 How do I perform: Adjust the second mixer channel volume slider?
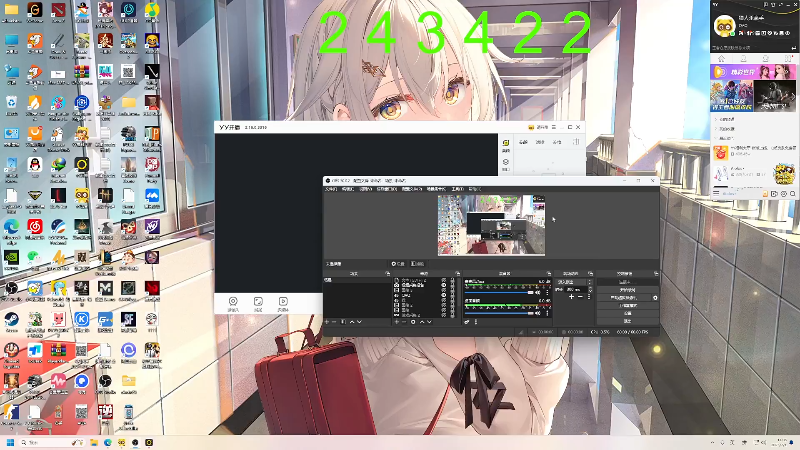pos(499,313)
